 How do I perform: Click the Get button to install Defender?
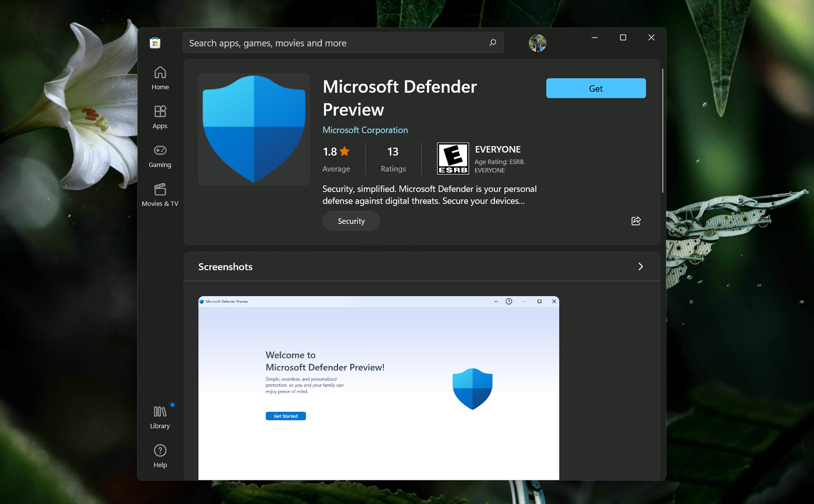point(595,88)
